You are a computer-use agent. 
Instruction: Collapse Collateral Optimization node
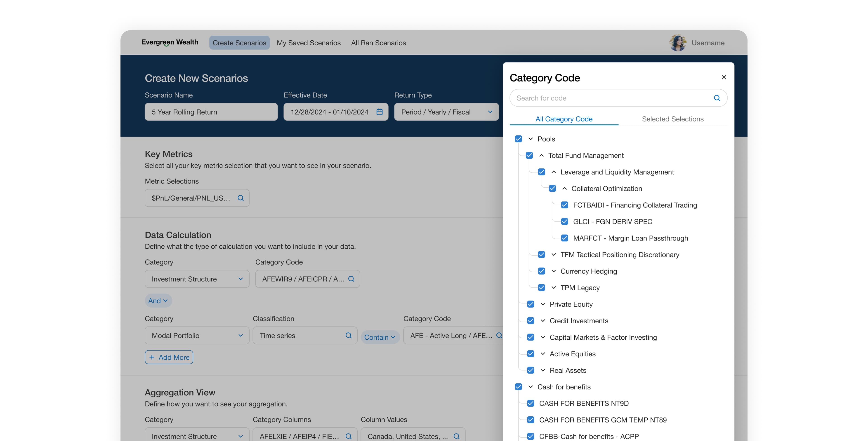565,188
